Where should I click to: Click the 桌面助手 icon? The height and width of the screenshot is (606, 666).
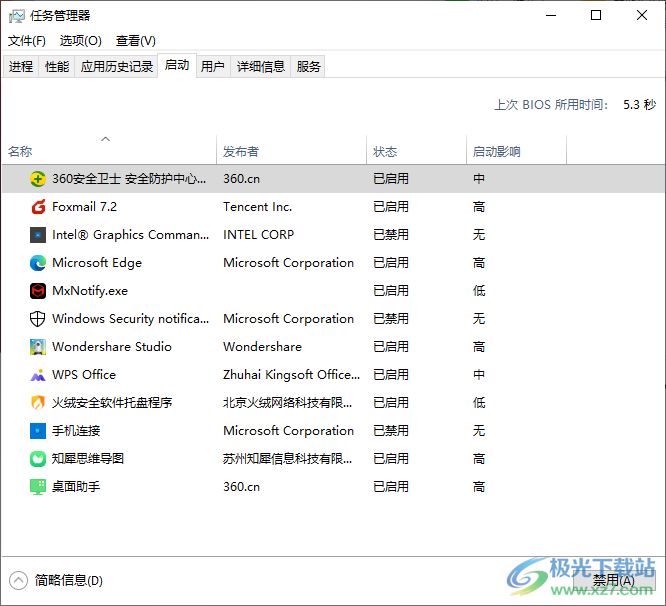38,487
